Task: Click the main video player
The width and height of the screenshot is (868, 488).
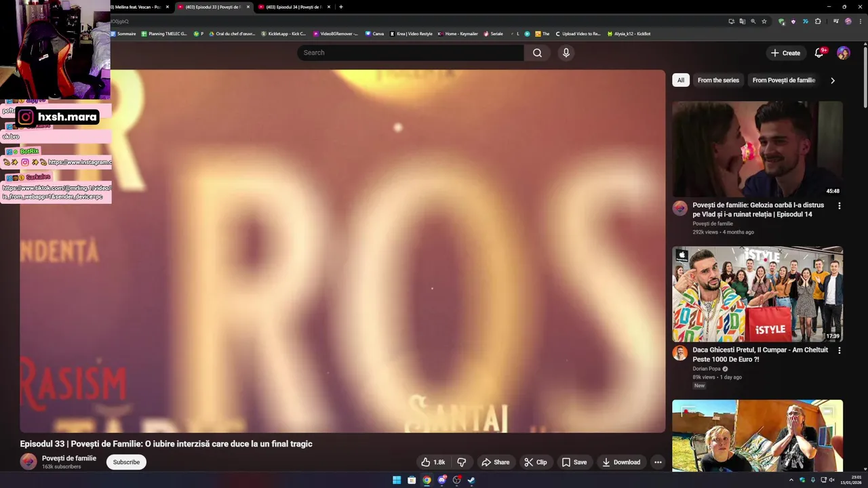Action: click(x=342, y=251)
